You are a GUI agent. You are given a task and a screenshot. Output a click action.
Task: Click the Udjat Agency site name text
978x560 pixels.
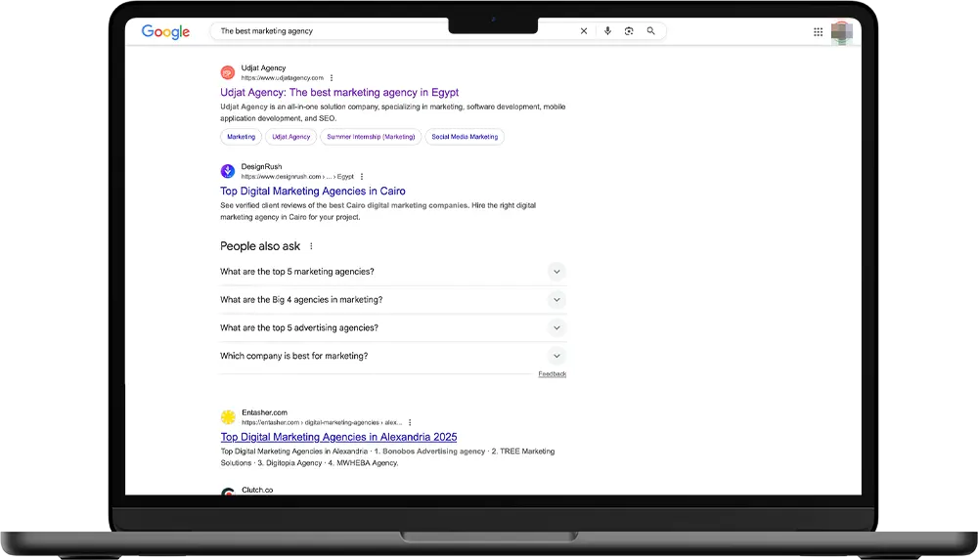click(x=263, y=68)
